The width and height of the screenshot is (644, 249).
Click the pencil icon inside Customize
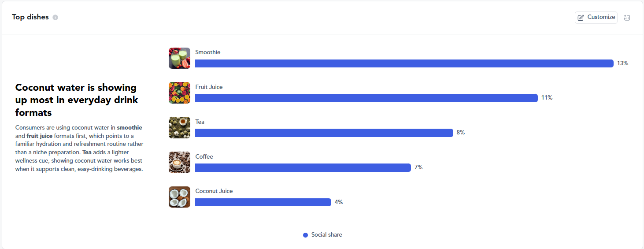581,18
